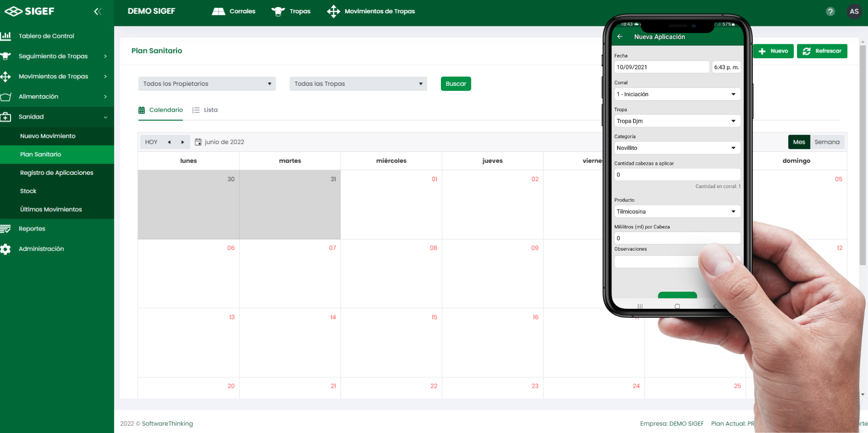
Task: Collapse the sidebar with double-chevron icon
Action: [98, 12]
